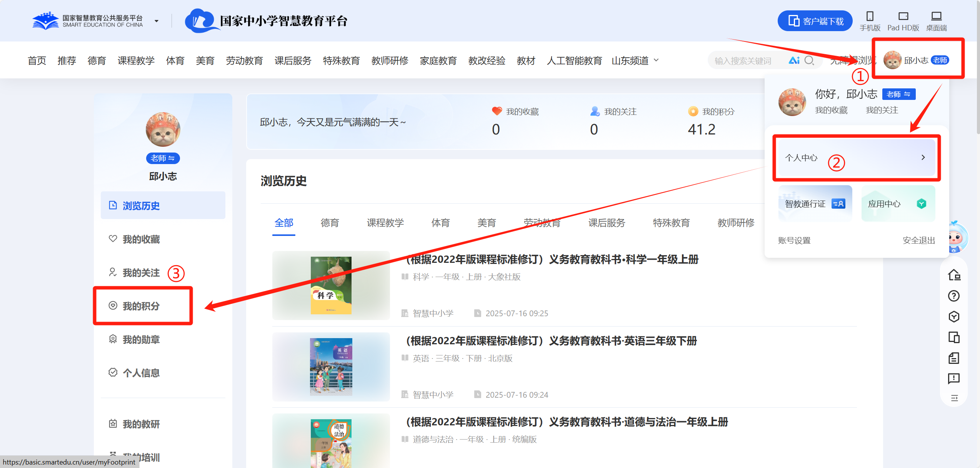Click the magnifier search icon
The width and height of the screenshot is (980, 468).
(809, 60)
